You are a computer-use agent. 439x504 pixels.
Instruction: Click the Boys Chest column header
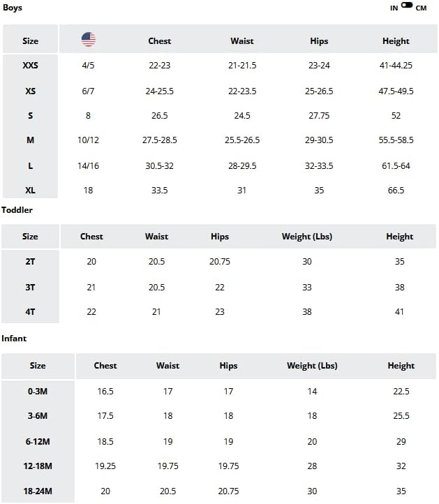(159, 41)
